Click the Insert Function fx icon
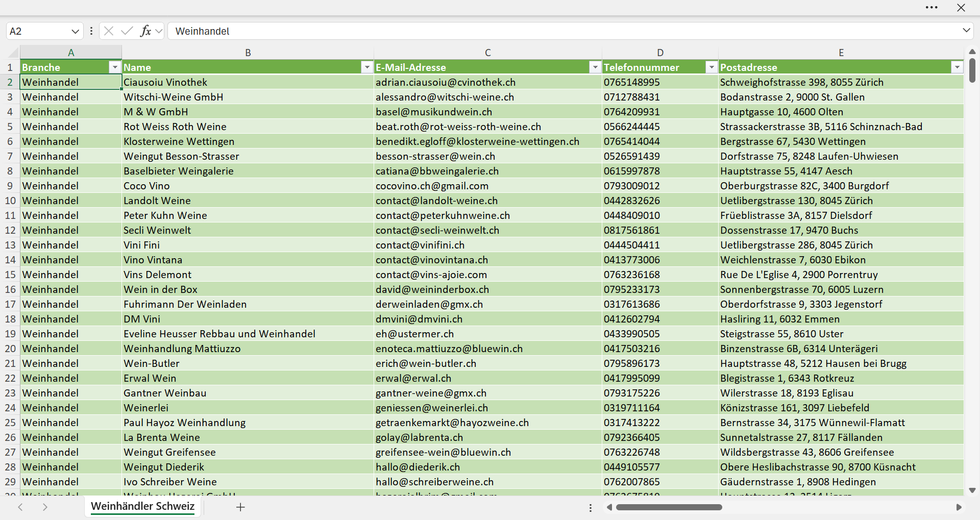This screenshot has height=520, width=980. (x=145, y=31)
